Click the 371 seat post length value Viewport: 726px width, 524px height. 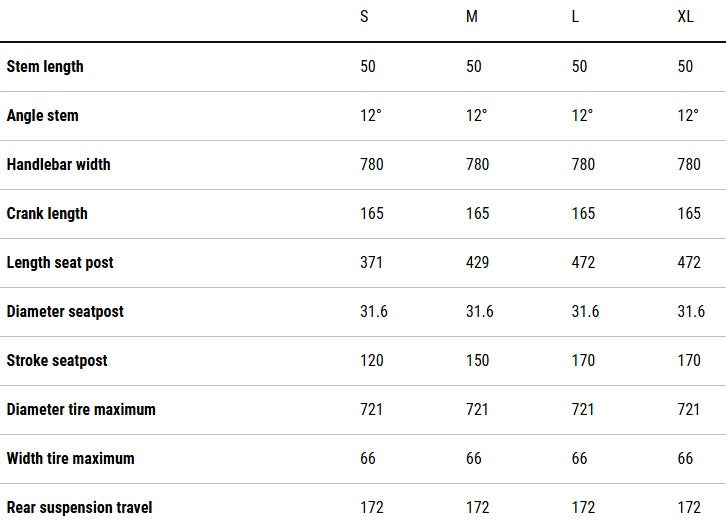(x=371, y=263)
